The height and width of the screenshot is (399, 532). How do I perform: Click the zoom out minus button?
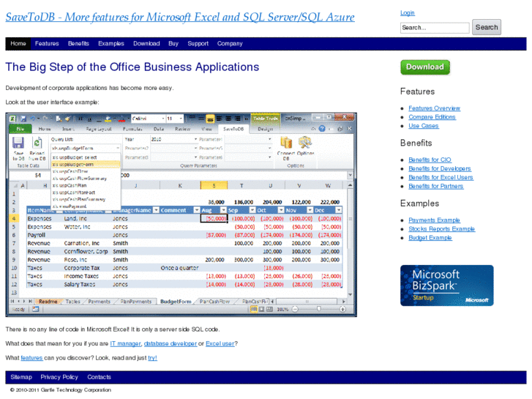(x=295, y=309)
